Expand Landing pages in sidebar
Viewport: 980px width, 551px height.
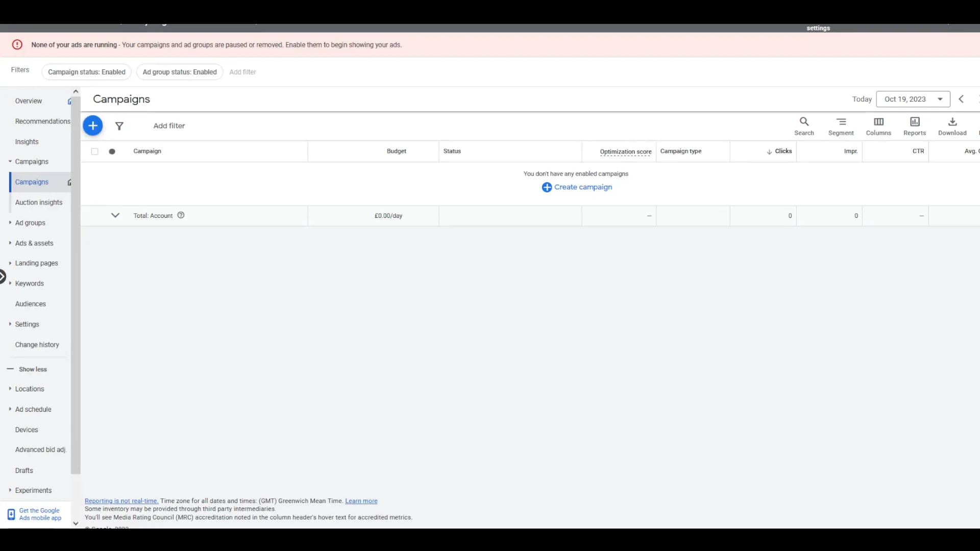tap(10, 263)
